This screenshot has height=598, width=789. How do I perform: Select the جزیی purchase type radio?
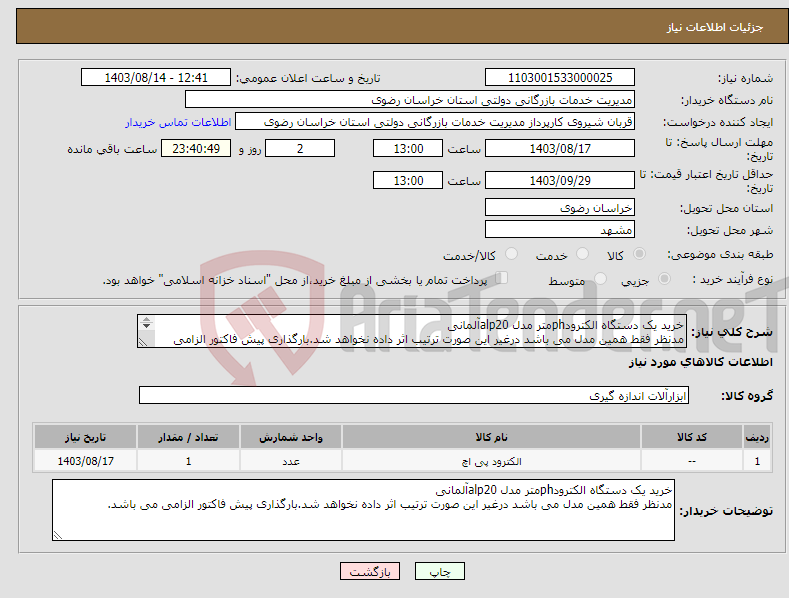tap(664, 279)
